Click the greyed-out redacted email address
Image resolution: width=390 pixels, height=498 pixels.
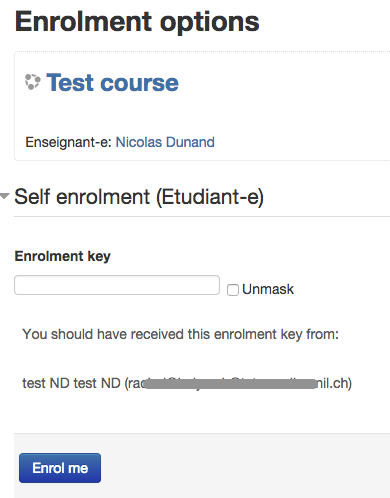pos(231,384)
